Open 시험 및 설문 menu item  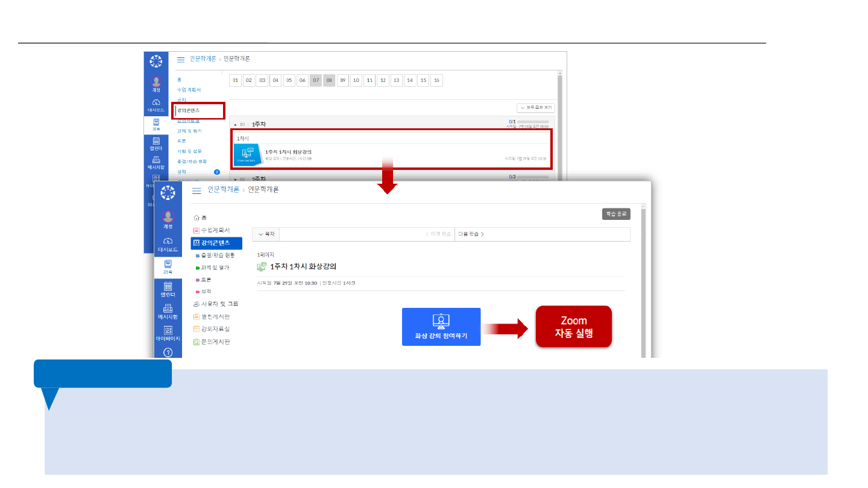point(189,151)
